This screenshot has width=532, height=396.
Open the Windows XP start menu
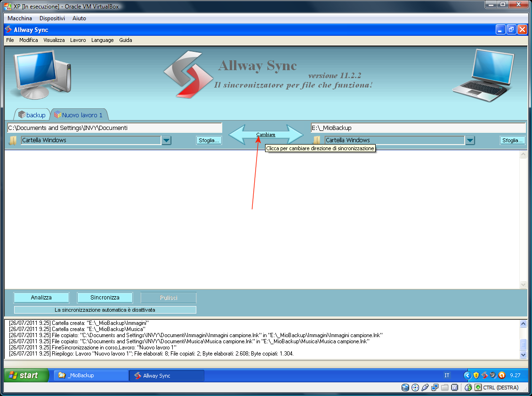pos(26,375)
